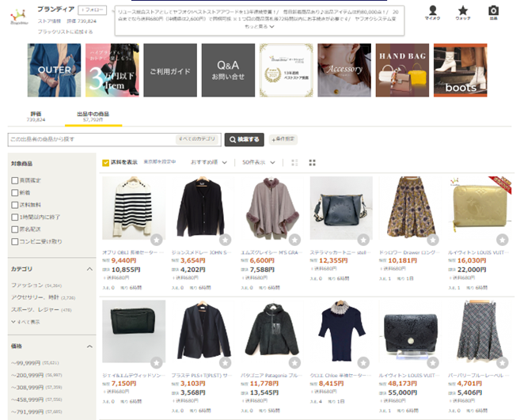Open the Patagonia fleece product title
Image resolution: width=520 pixels, height=420 pixels.
271,375
